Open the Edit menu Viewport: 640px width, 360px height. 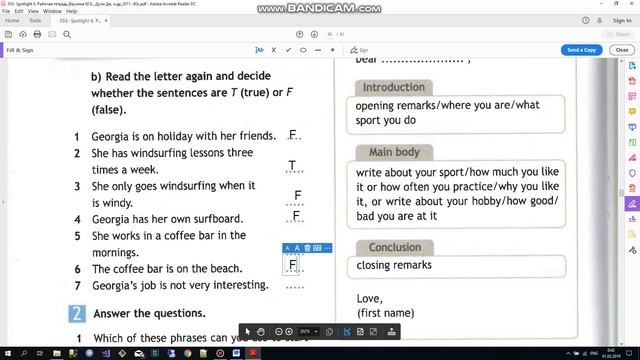pos(19,11)
